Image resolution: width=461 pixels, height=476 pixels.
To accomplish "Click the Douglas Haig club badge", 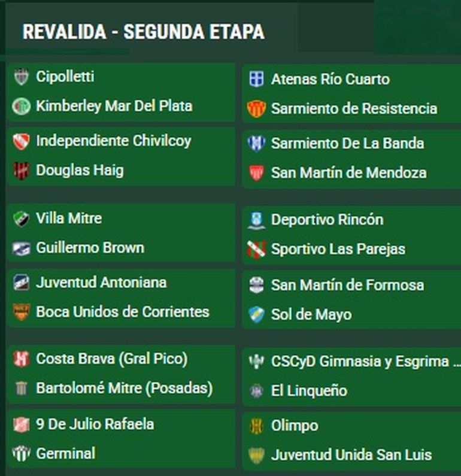I will [x=21, y=171].
